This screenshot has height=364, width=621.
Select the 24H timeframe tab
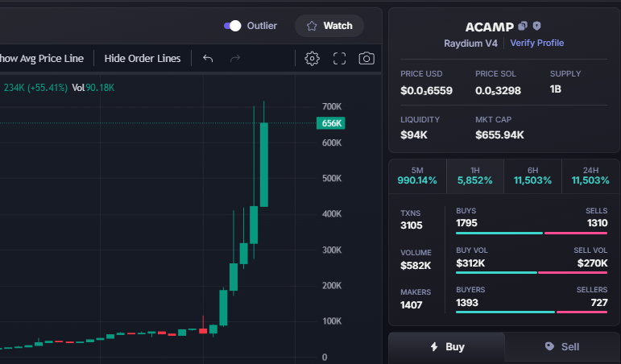pos(590,176)
